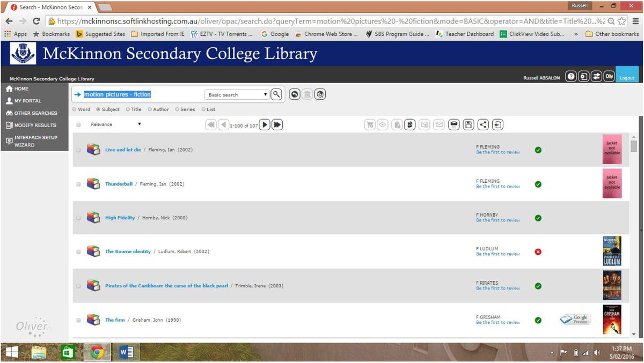Click green availability tick for High Fidelity
The height and width of the screenshot is (363, 644).
[x=538, y=218]
